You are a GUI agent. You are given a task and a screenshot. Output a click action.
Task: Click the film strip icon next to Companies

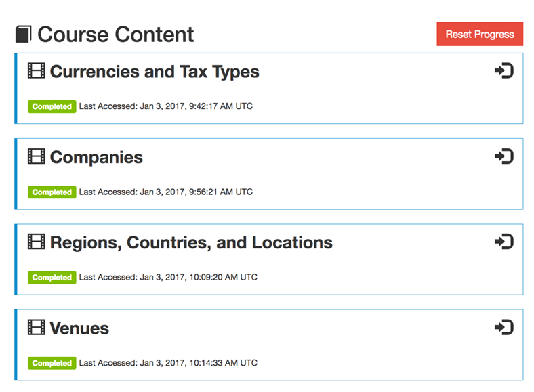pos(37,156)
